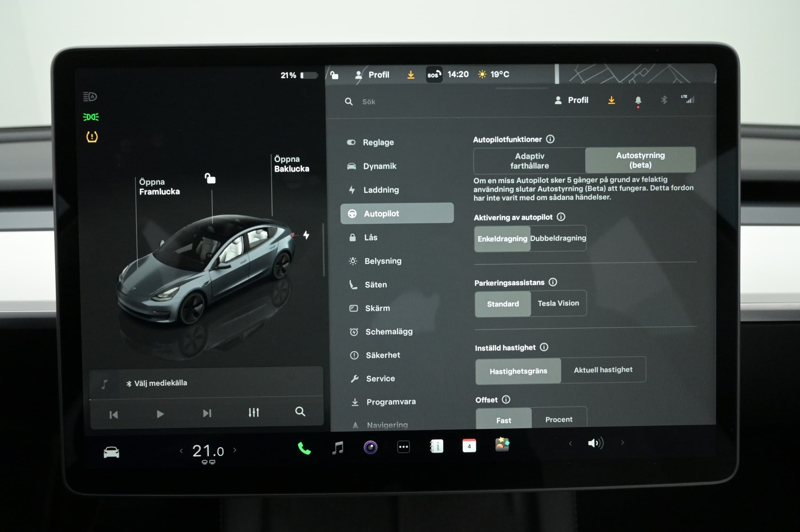Raise volume with right chevron

point(622,442)
